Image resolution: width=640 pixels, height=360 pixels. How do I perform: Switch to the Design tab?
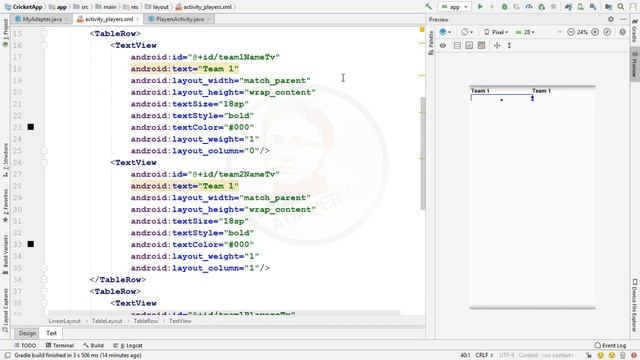[27, 333]
